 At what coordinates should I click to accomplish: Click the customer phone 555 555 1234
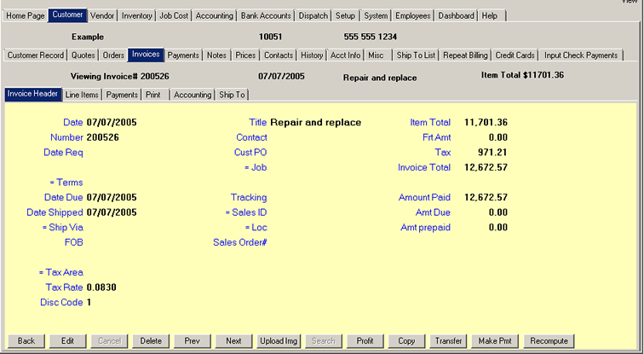(371, 37)
